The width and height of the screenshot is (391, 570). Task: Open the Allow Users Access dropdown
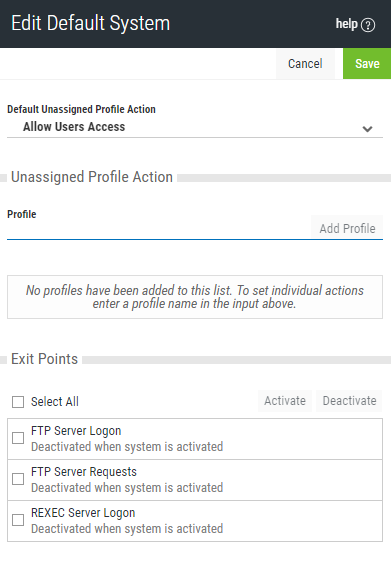[195, 127]
